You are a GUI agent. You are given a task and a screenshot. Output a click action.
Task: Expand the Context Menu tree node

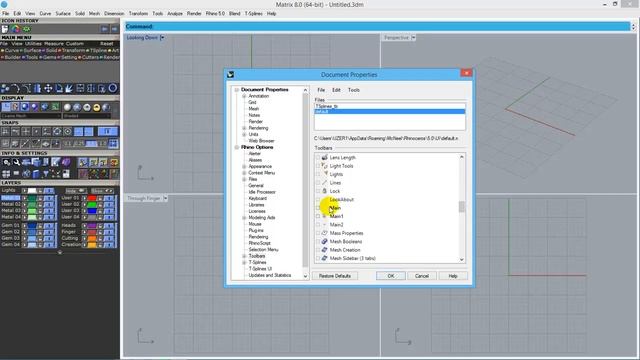[x=244, y=173]
